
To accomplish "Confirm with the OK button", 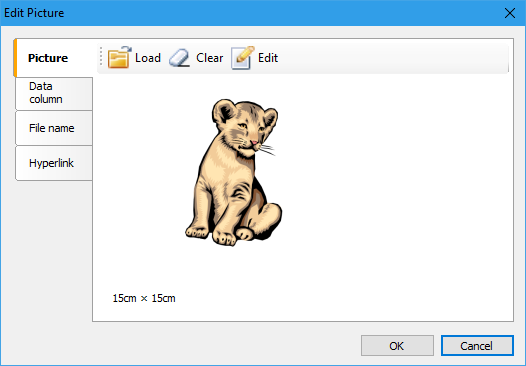I will pyautogui.click(x=397, y=346).
